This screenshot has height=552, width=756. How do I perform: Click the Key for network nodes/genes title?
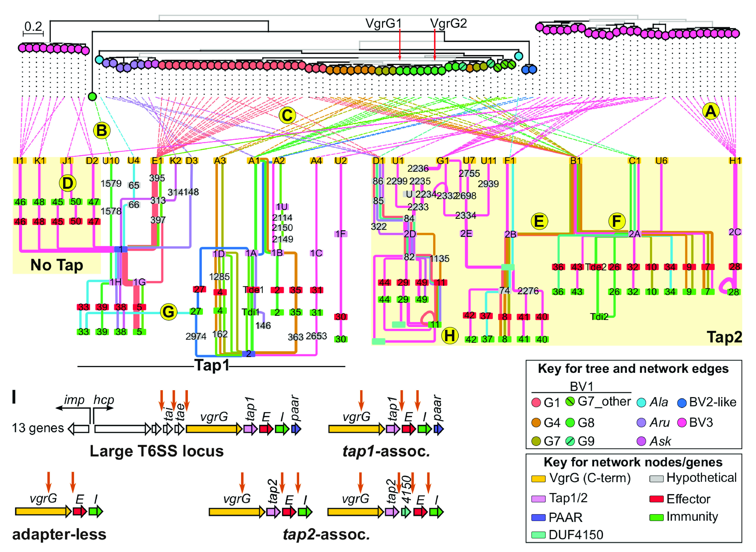[633, 462]
